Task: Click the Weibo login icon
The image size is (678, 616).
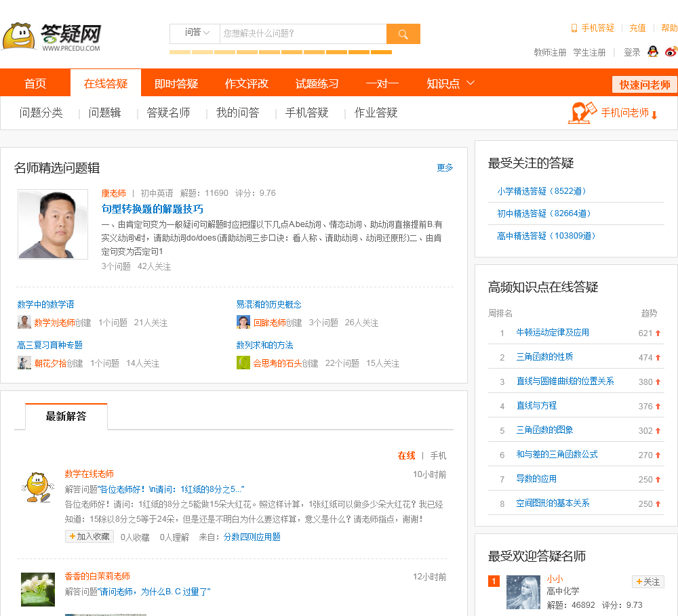Action: pos(671,52)
